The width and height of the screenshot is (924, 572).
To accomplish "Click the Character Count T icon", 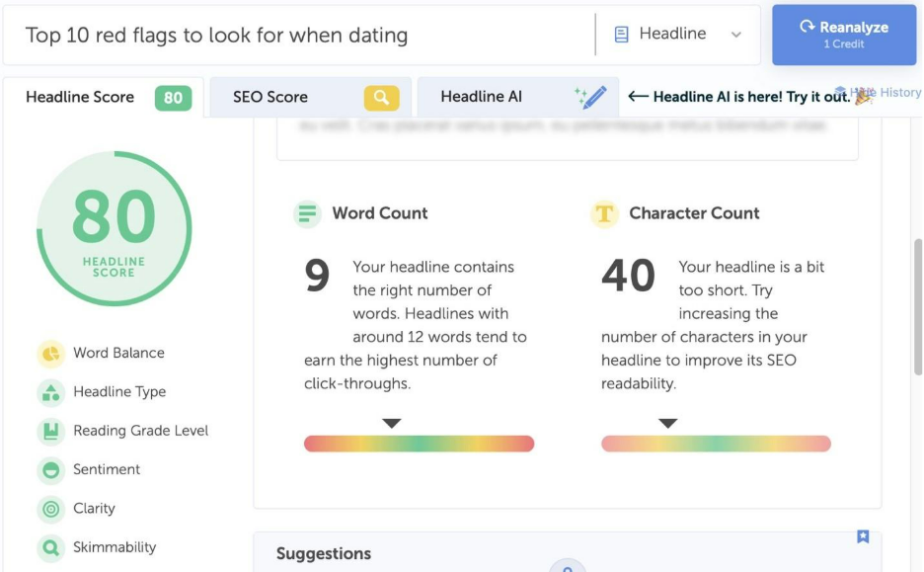I will (x=604, y=213).
